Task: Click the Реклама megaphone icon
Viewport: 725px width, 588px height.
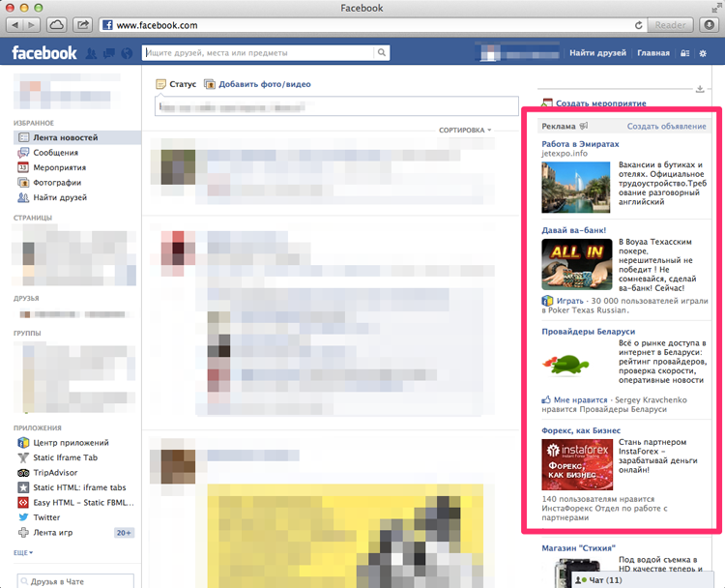Action: [x=584, y=126]
